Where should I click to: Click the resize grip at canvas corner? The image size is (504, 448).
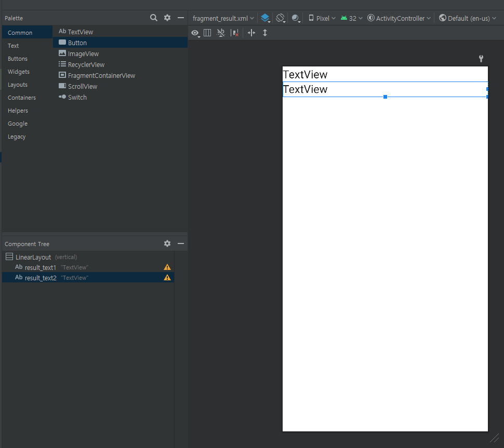(494, 438)
